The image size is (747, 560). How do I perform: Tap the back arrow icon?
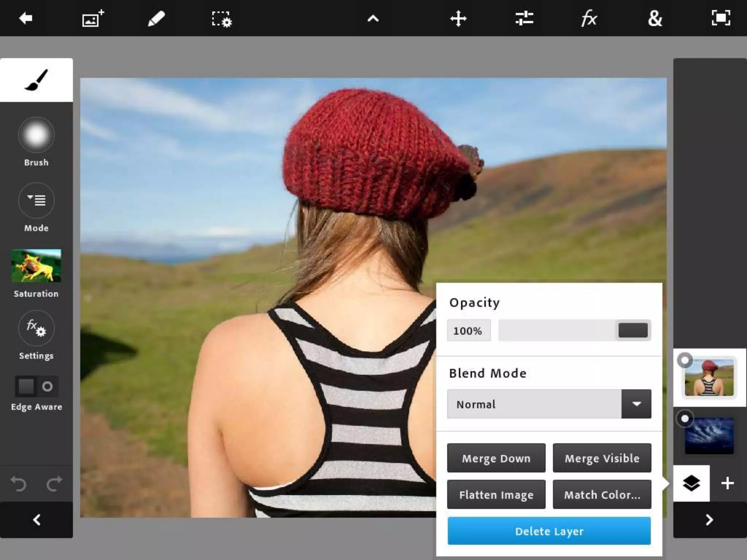[26, 18]
